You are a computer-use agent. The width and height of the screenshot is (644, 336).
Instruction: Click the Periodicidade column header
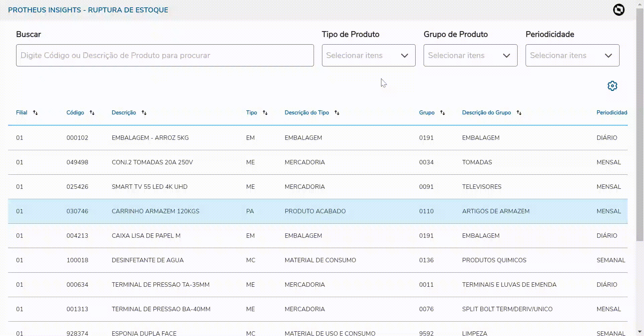point(611,113)
